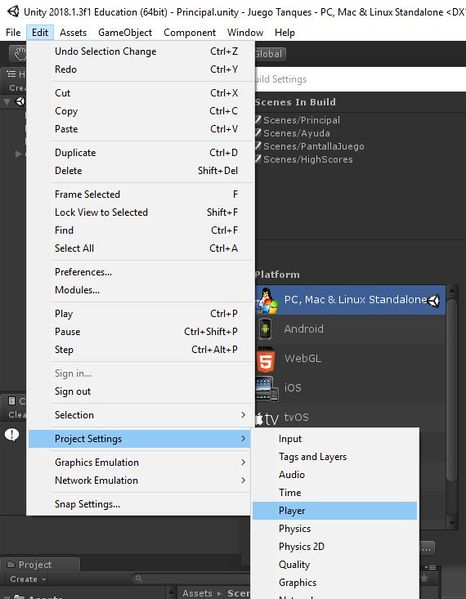
Task: Open the Project Create dropdown
Action: tap(28, 579)
